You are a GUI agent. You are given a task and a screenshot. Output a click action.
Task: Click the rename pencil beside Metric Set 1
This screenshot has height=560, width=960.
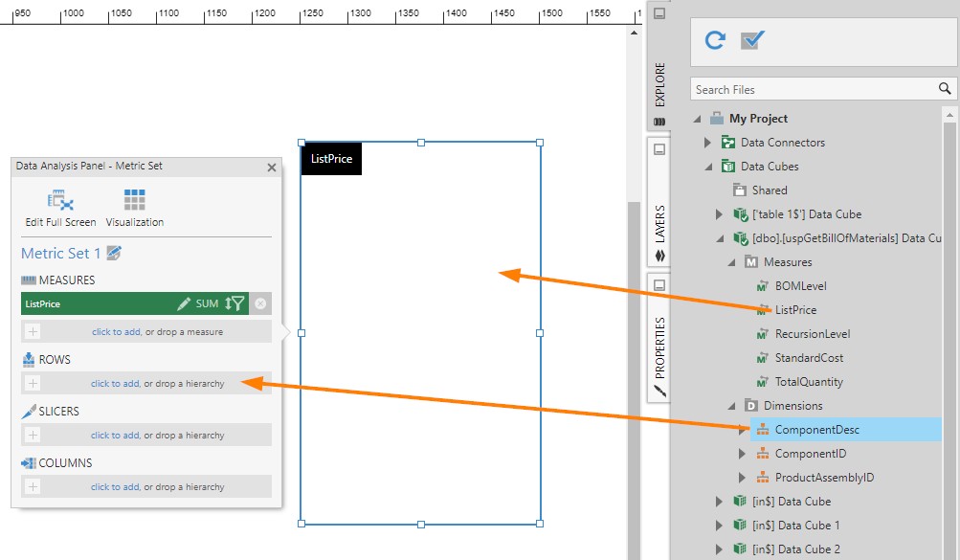pyautogui.click(x=115, y=254)
